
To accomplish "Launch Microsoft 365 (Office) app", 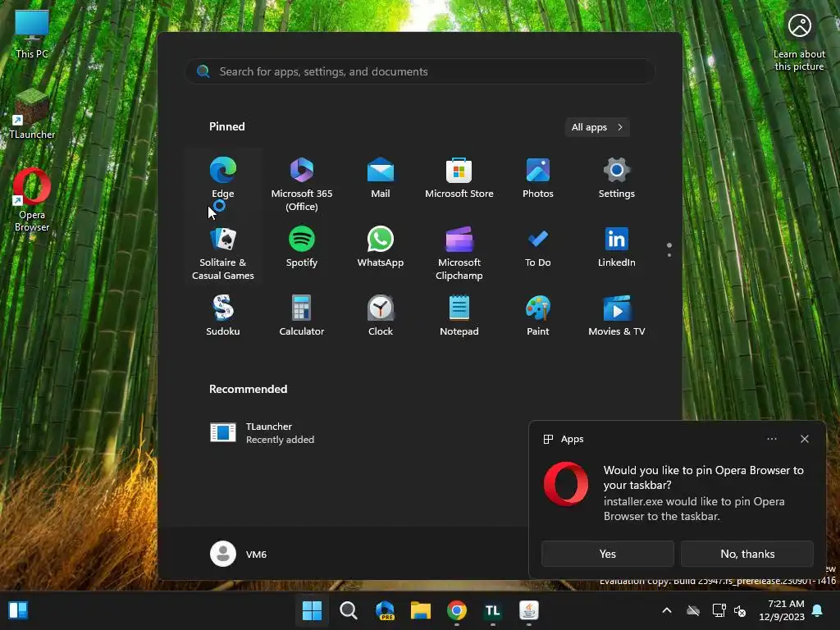I will pyautogui.click(x=302, y=184).
